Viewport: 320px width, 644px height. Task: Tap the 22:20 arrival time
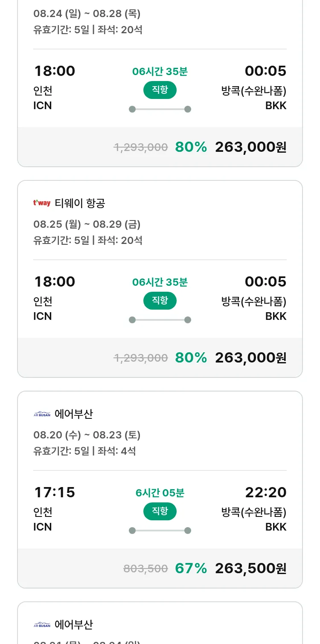click(265, 493)
